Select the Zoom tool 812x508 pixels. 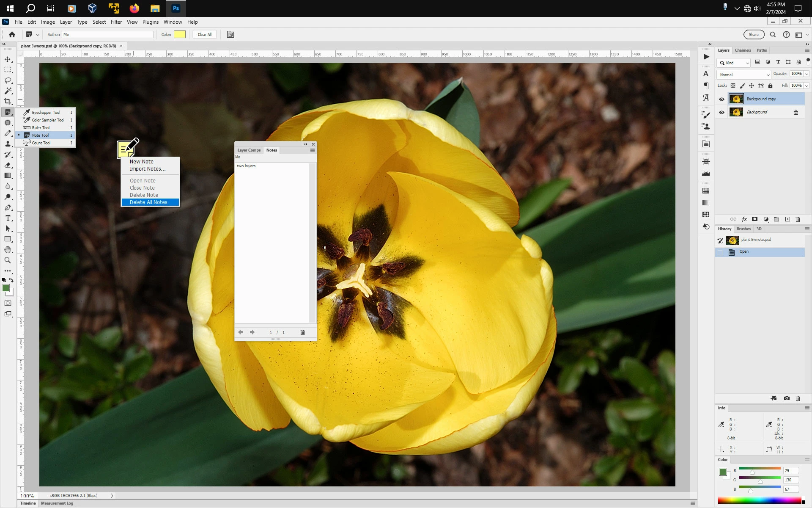(x=8, y=260)
